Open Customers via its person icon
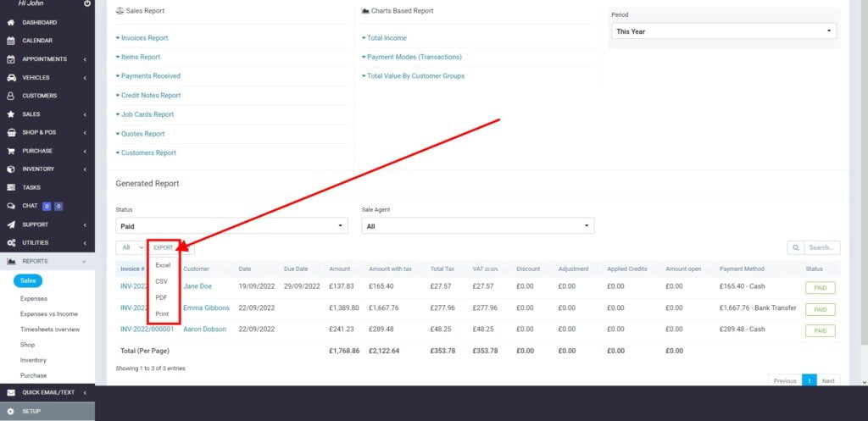The height and width of the screenshot is (421, 868). click(x=10, y=96)
